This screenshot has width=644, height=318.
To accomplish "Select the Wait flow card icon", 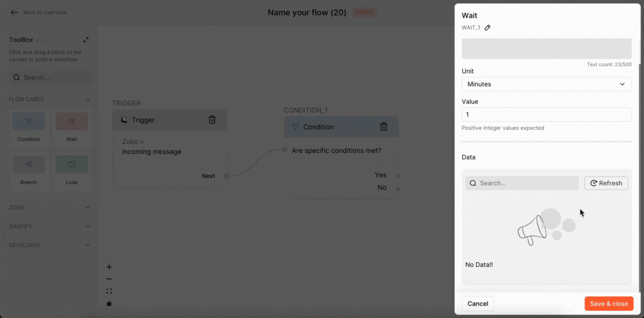I will [x=72, y=121].
